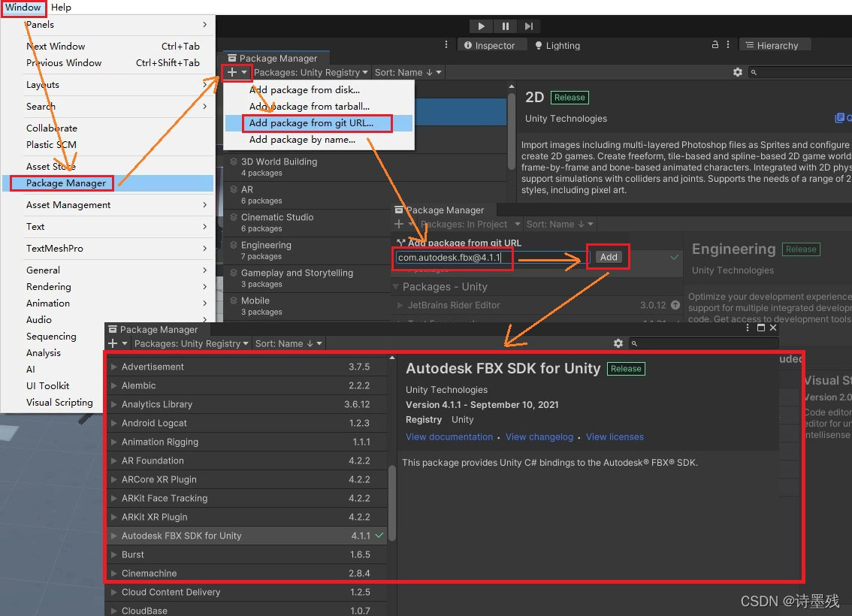852x616 pixels.
Task: Open Sort: Name dropdown in bottom Package Manager
Action: [x=289, y=343]
